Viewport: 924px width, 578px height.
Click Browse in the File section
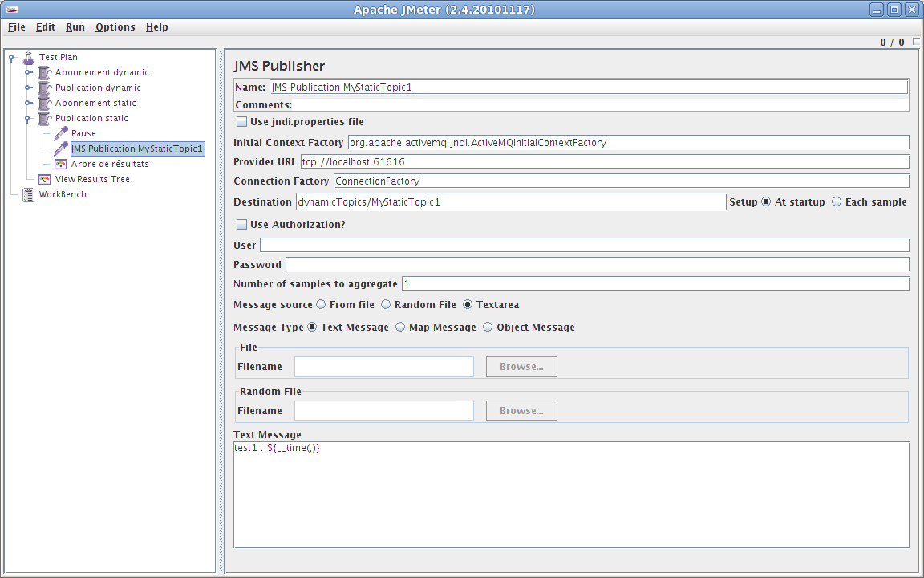pyautogui.click(x=521, y=366)
